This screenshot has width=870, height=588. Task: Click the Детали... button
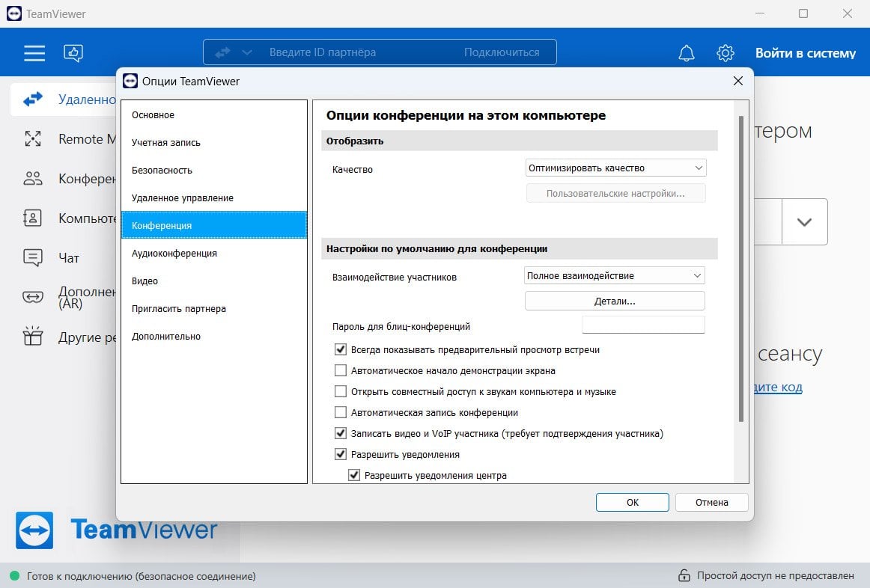tap(615, 301)
